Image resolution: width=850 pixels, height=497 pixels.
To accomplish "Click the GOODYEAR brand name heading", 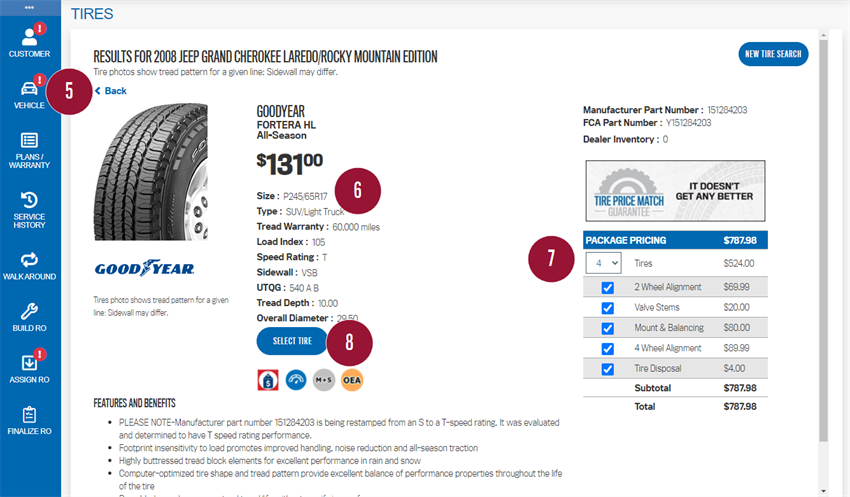I will (x=281, y=112).
